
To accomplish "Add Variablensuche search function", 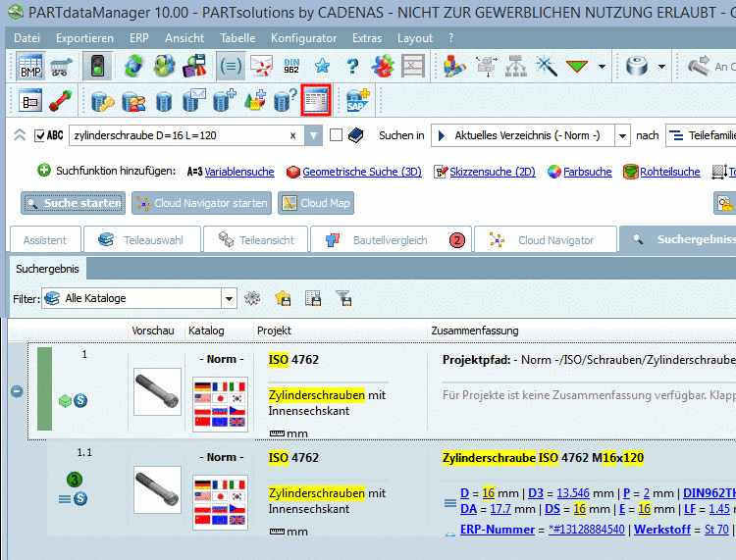I will pos(239,172).
